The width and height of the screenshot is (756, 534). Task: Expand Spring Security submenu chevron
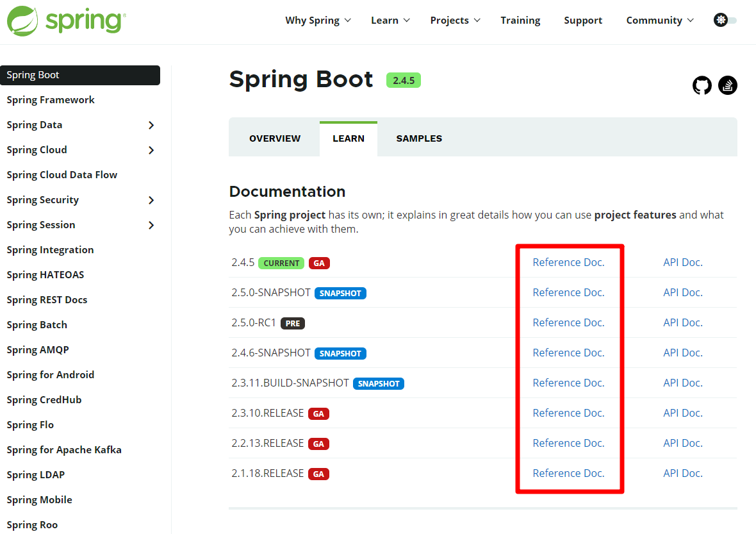click(151, 200)
